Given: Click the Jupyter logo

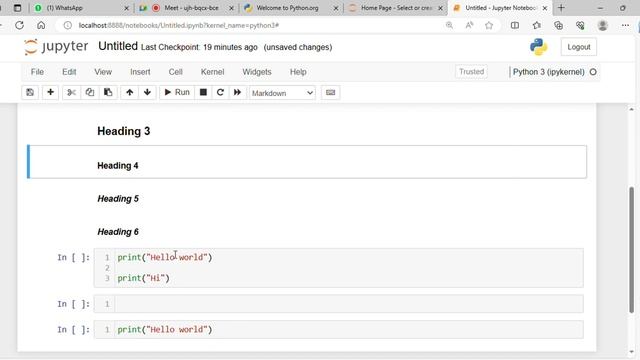Looking at the screenshot, I should [x=56, y=47].
